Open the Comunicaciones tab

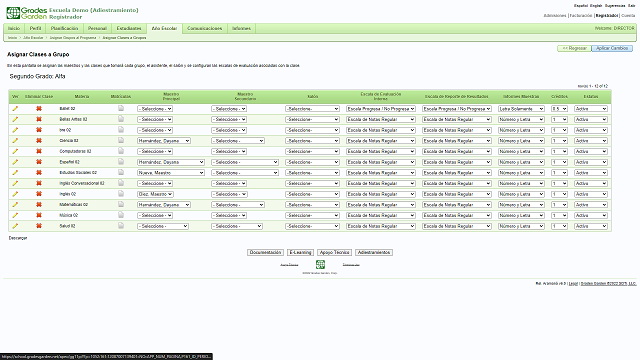click(x=205, y=29)
